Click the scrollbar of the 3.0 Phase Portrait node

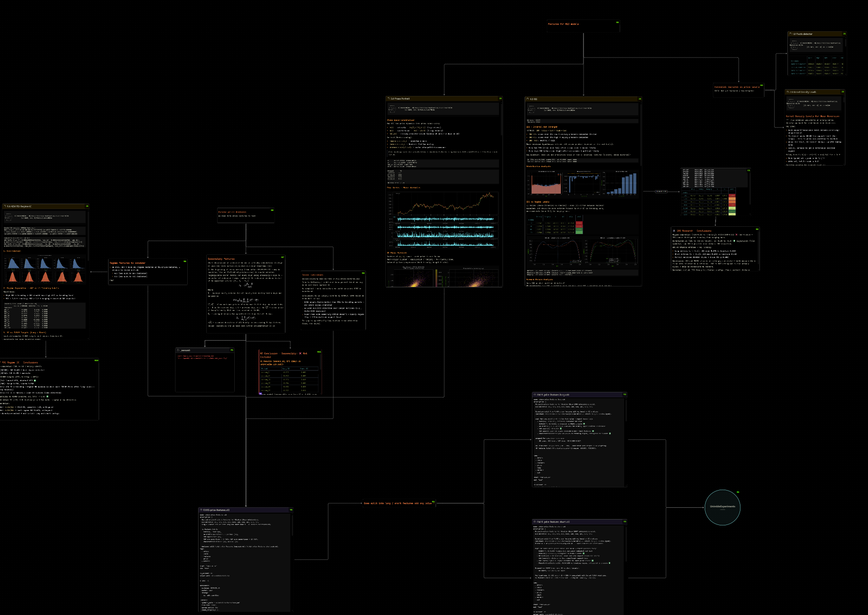501,119
